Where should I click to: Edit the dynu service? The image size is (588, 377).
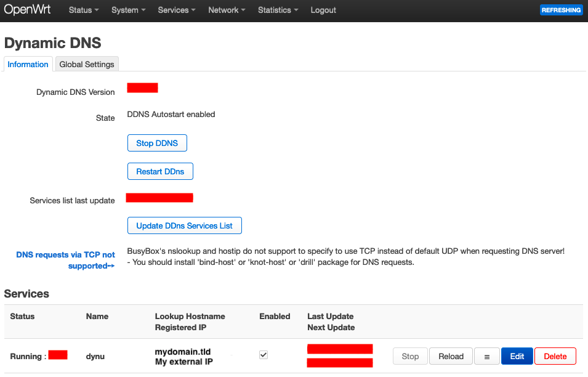(x=517, y=356)
